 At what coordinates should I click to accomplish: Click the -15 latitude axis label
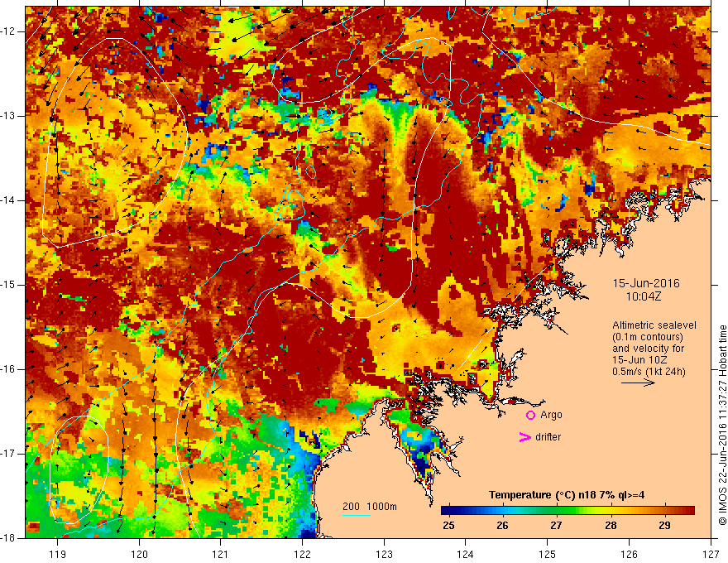[x=8, y=285]
